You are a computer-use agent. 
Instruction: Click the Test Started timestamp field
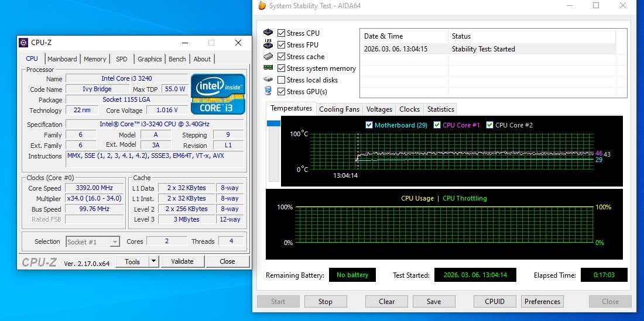[475, 275]
